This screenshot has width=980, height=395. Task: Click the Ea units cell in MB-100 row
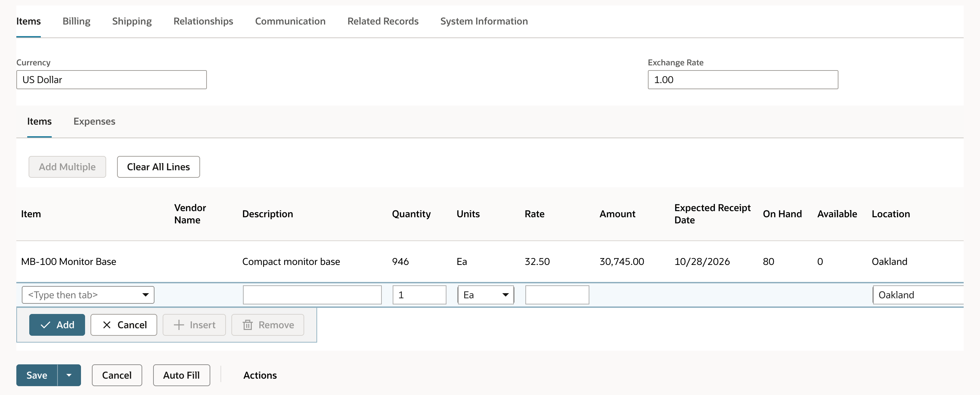[461, 262]
